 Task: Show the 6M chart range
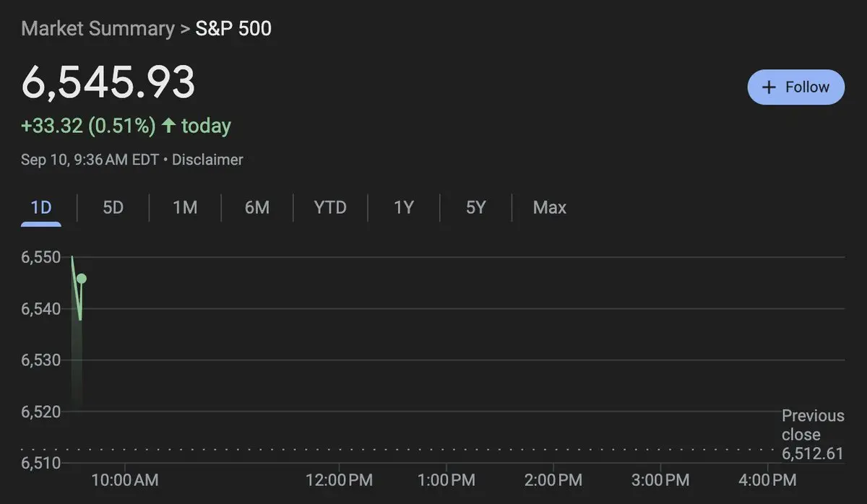[257, 208]
